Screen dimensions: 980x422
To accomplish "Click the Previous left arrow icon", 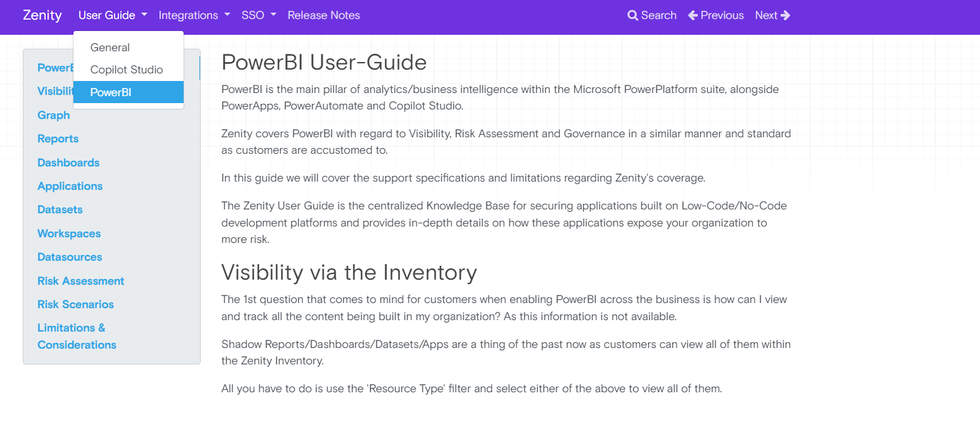I will (693, 15).
